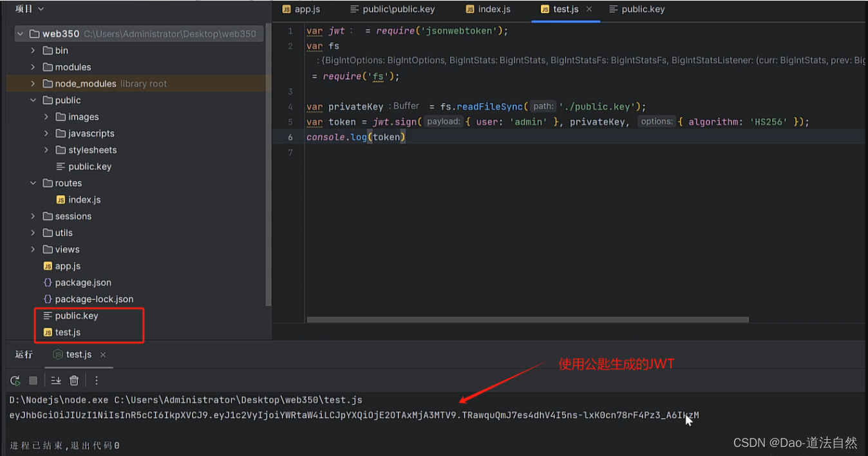Expand the stylesheets folder chevron
This screenshot has height=456, width=868.
click(x=46, y=150)
